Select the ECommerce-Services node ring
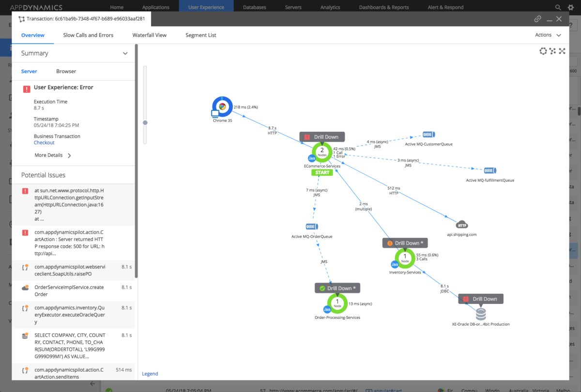 point(322,151)
